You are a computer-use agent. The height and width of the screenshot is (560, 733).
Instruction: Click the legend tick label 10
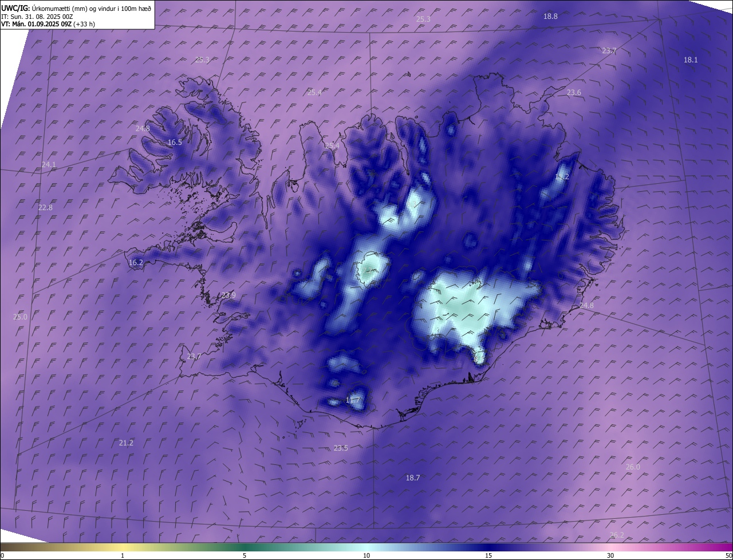tap(366, 555)
